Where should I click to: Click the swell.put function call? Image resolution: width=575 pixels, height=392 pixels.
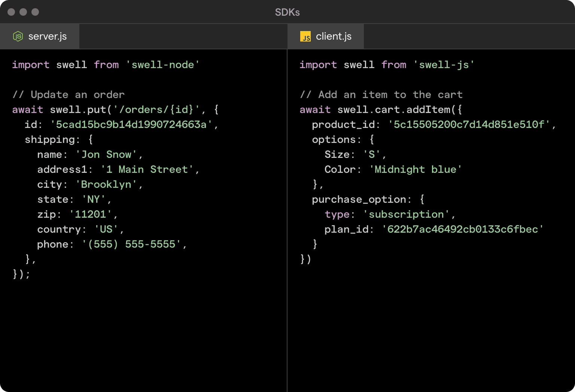(x=79, y=110)
